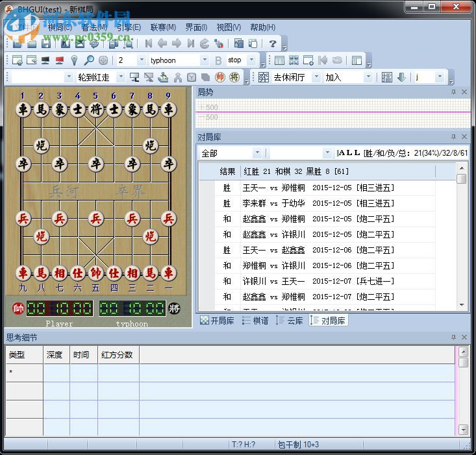Open the 棋局(C) menu
The width and height of the screenshot is (476, 455).
(x=60, y=27)
